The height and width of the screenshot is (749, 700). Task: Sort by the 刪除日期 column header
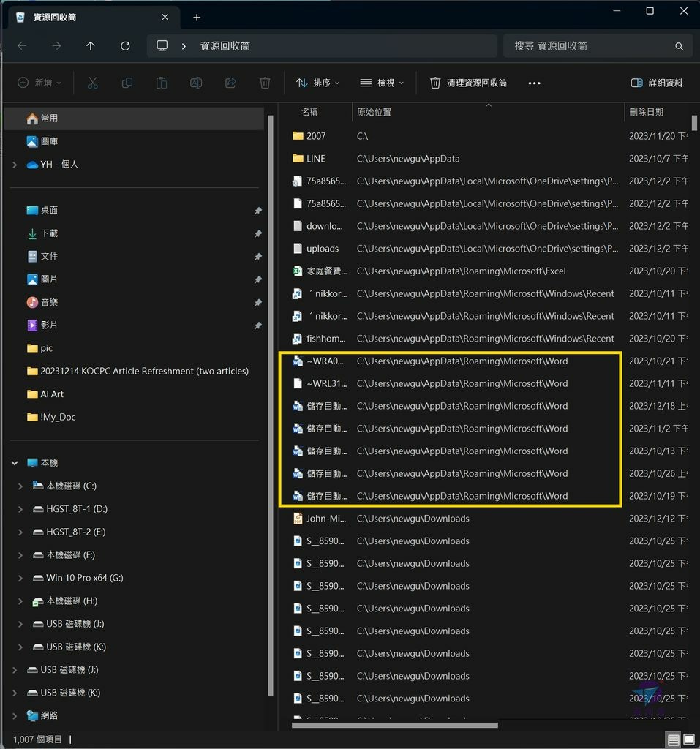point(646,112)
